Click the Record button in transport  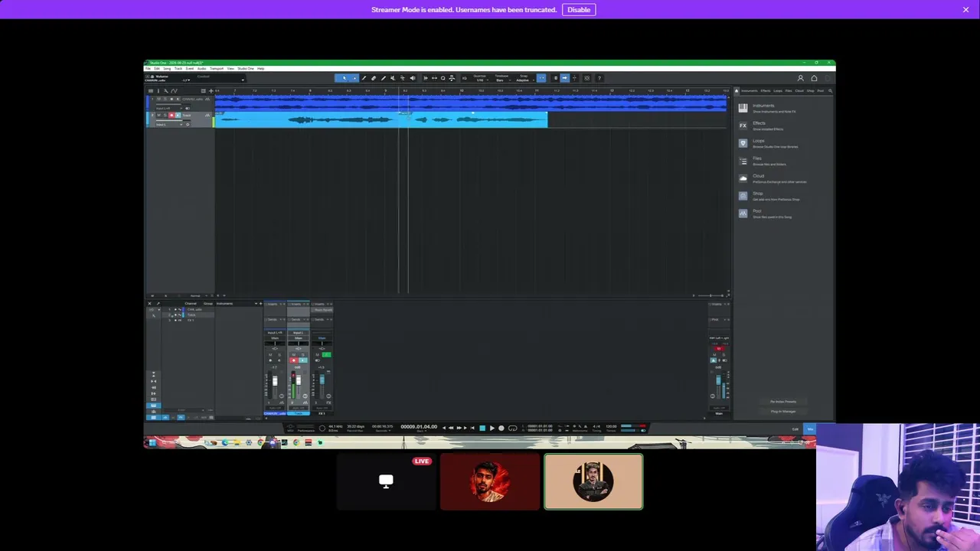pos(501,428)
